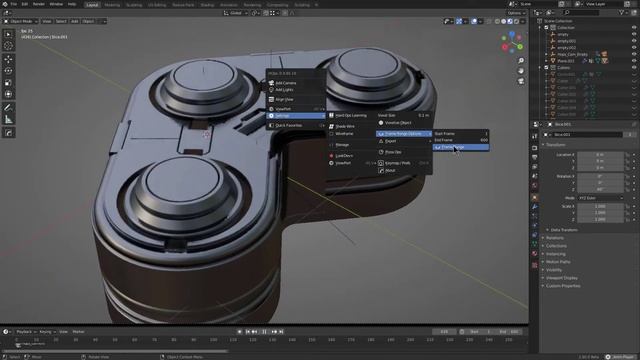
Task: Click the Texture properties checker icon
Action: click(535, 265)
